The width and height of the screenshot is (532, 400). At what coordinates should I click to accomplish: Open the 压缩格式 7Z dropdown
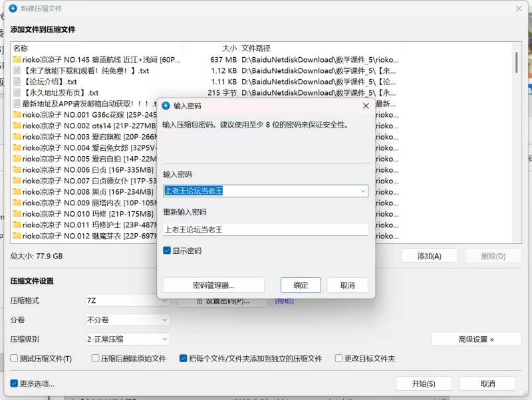click(128, 301)
